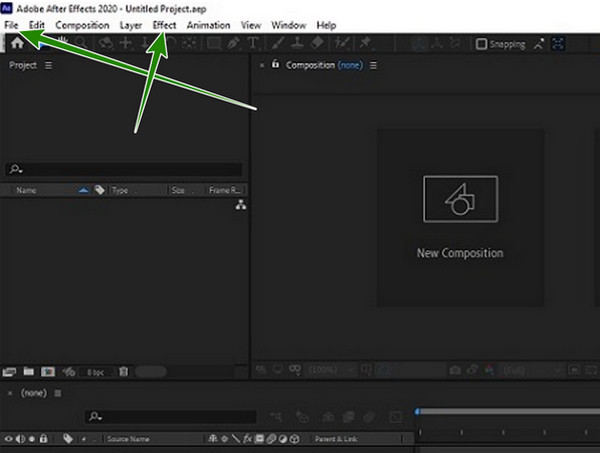
Task: Open the (100%) magnification dropdown
Action: [332, 370]
